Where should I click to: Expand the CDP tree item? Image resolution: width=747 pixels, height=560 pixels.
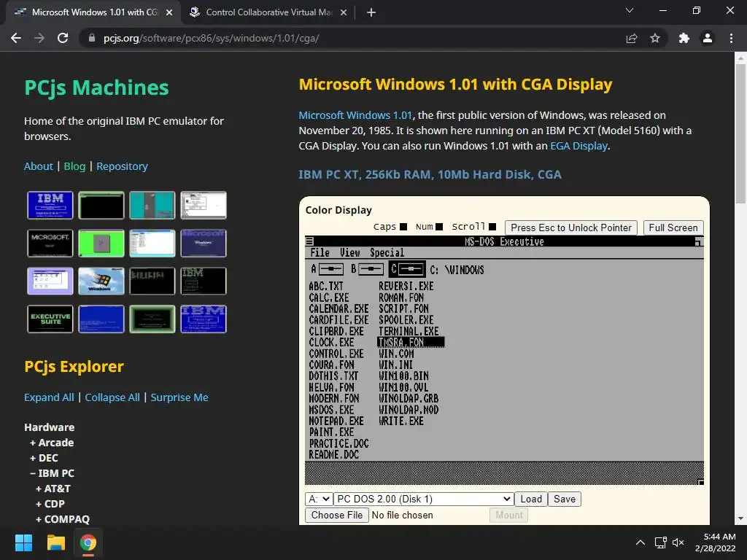(x=50, y=503)
